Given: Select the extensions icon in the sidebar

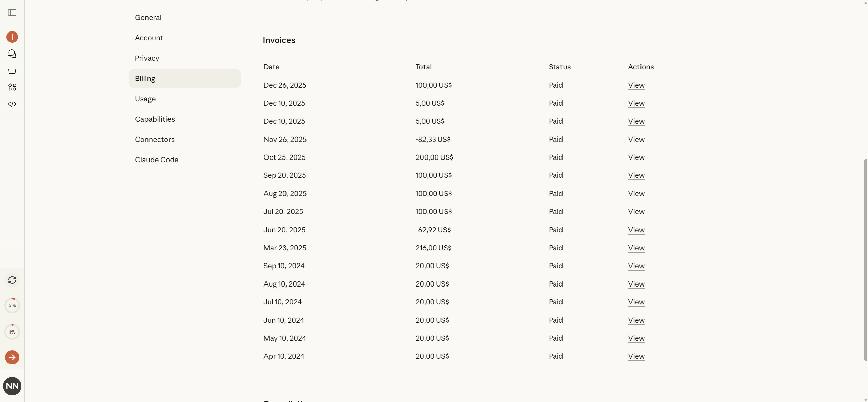Looking at the screenshot, I should point(12,87).
